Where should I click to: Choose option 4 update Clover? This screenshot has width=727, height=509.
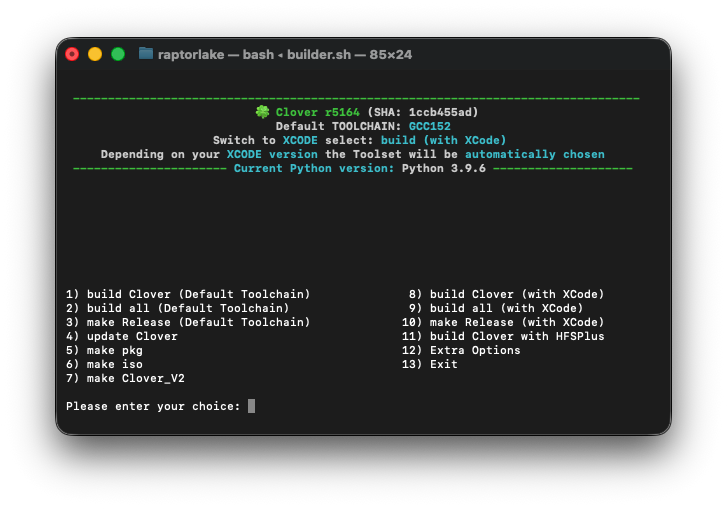coord(121,336)
